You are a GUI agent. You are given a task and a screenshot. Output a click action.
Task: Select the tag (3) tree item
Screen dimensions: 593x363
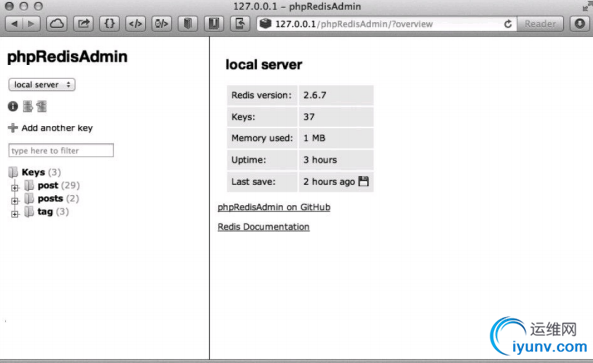tap(53, 212)
